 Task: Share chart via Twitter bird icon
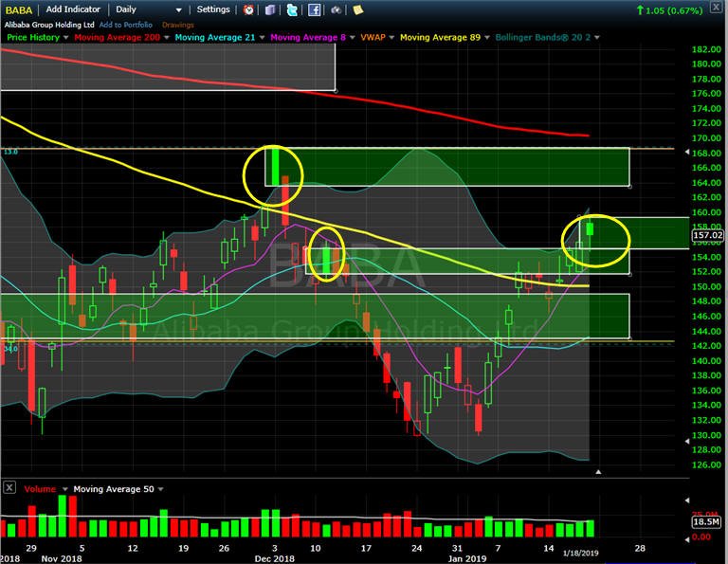click(292, 9)
